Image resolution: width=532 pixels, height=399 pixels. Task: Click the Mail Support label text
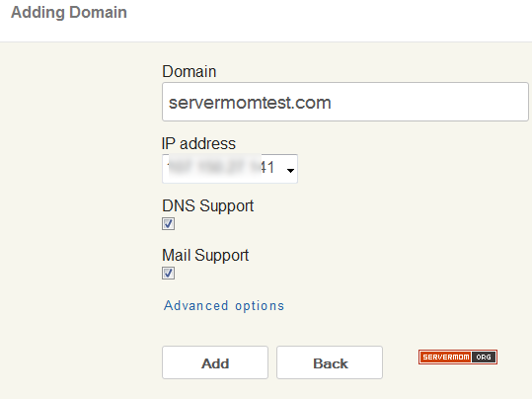click(x=205, y=256)
